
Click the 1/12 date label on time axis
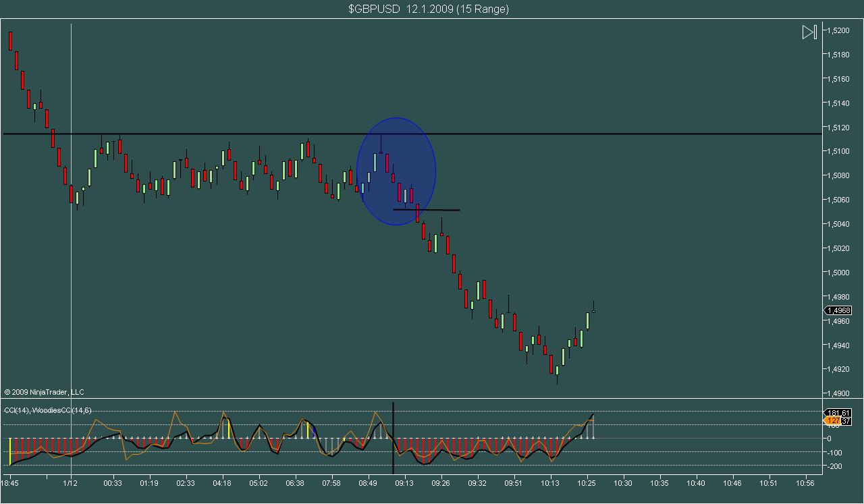click(71, 483)
